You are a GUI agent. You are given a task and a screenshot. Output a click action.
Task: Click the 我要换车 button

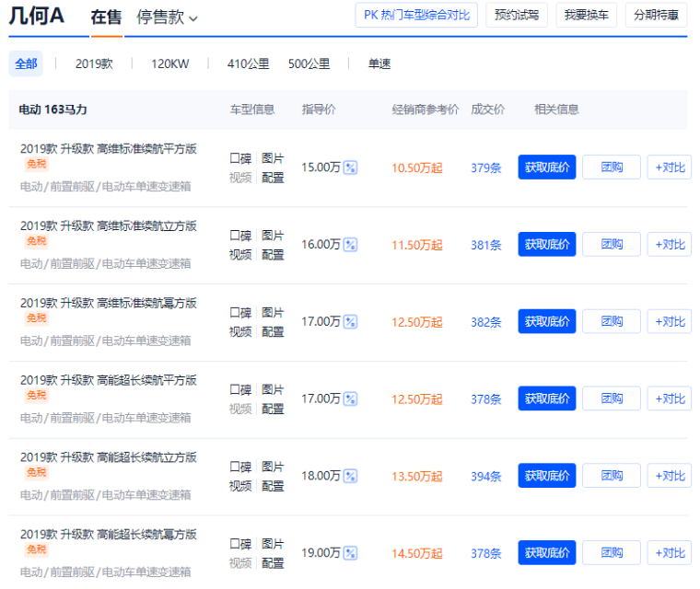[x=586, y=15]
